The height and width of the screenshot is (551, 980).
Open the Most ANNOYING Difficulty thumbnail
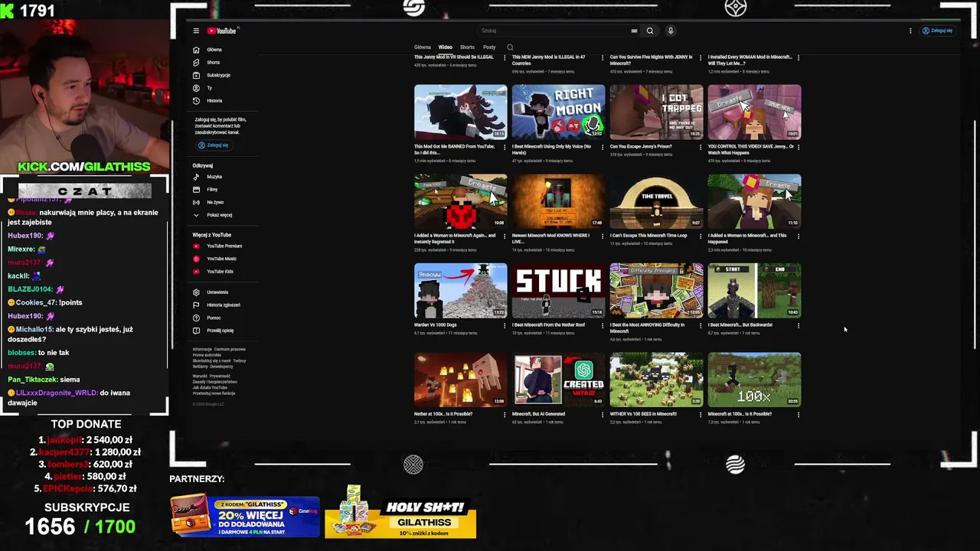click(656, 291)
